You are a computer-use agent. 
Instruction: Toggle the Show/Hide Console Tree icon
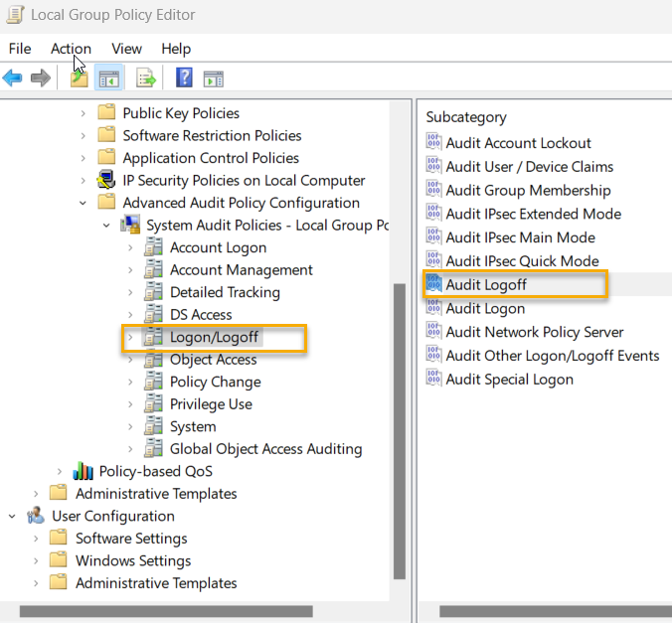108,78
